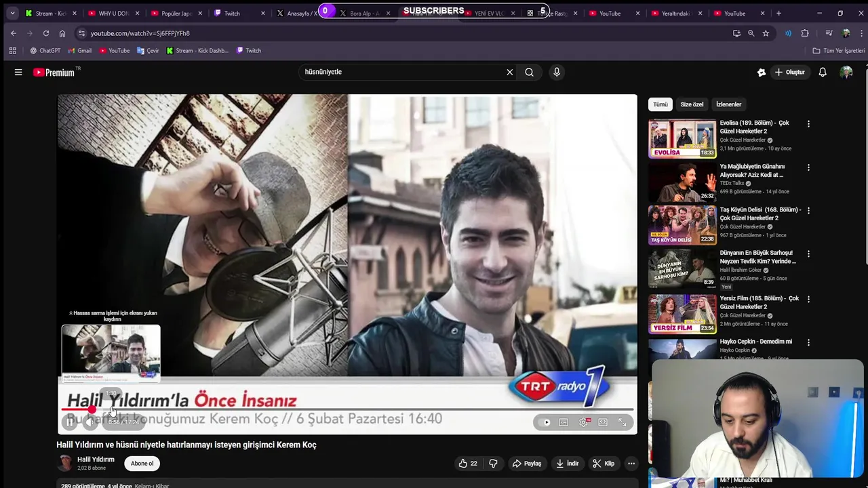
Task: Open the browser home page button
Action: coord(62,33)
